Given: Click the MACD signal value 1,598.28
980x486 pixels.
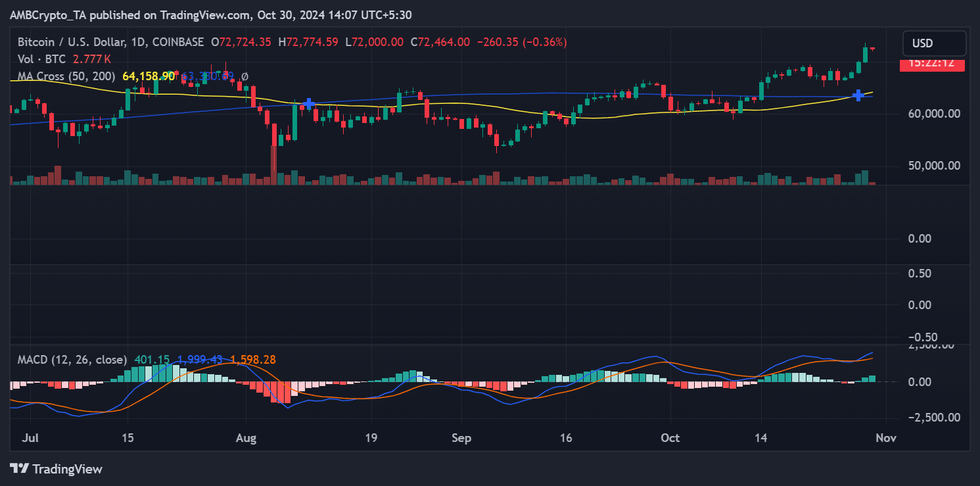Looking at the screenshot, I should 253,360.
